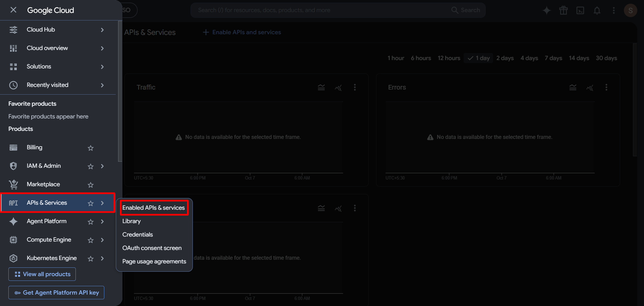Image resolution: width=644 pixels, height=306 pixels.
Task: Expand the Cloud Hub chevron
Action: pyautogui.click(x=102, y=30)
